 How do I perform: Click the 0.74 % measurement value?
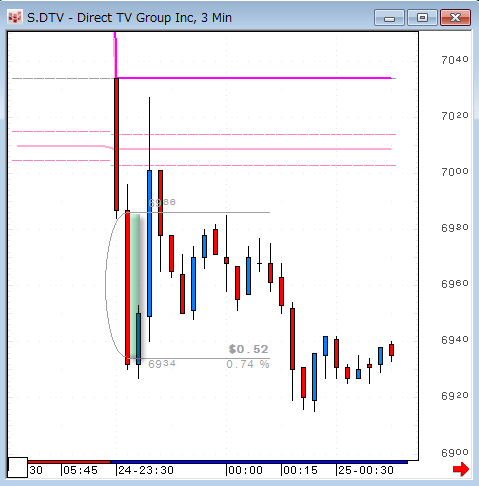tap(248, 364)
